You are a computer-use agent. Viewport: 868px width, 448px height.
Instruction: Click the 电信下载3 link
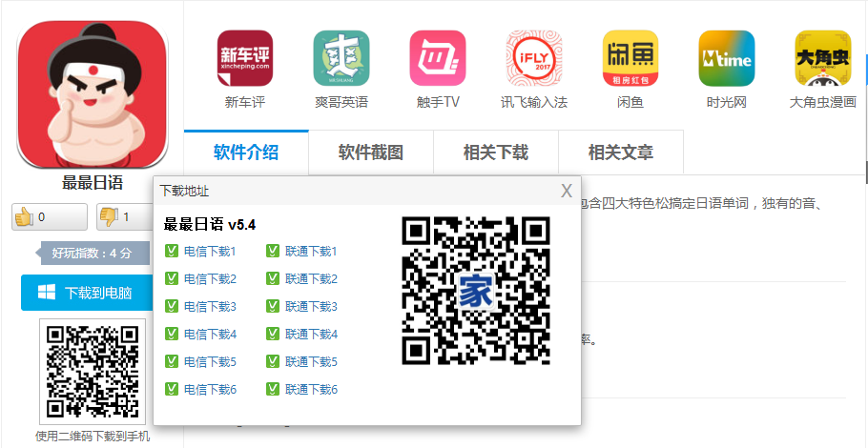point(211,307)
